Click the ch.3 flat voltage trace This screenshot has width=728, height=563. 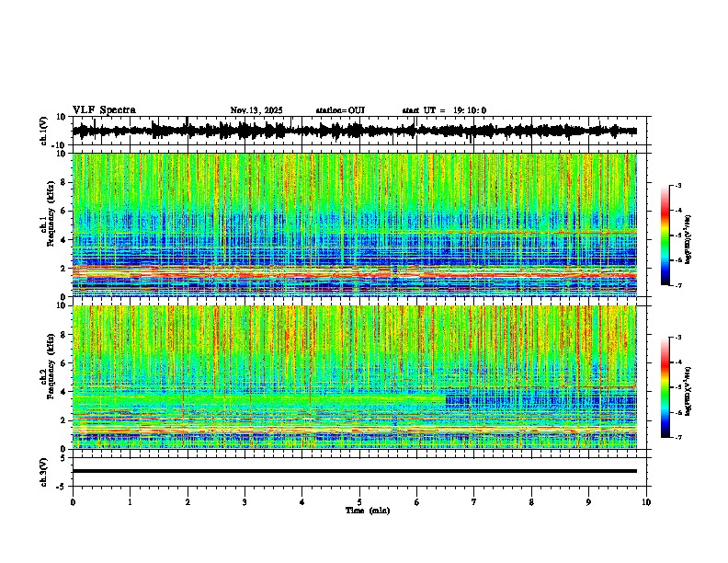(x=355, y=471)
